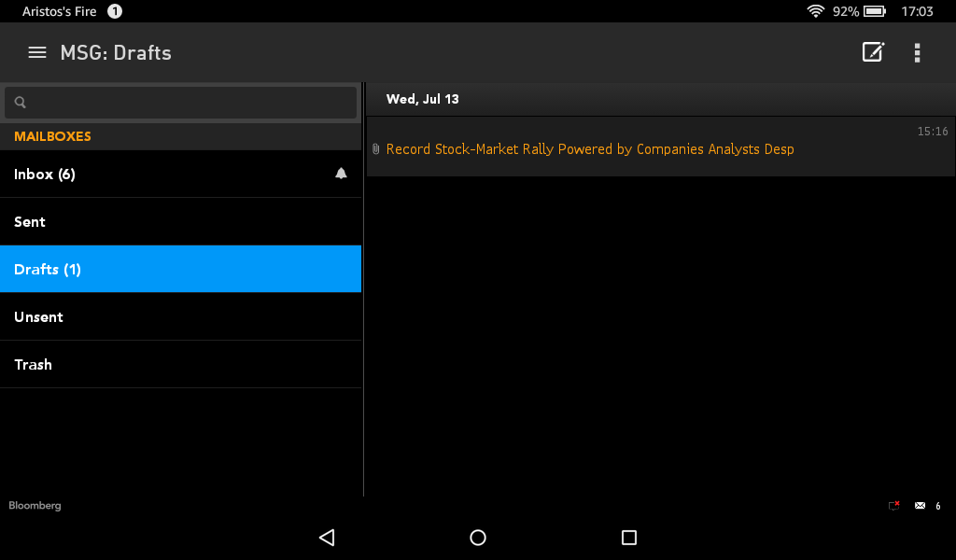The height and width of the screenshot is (560, 956).
Task: Click the Bloomberg logo
Action: (35, 505)
